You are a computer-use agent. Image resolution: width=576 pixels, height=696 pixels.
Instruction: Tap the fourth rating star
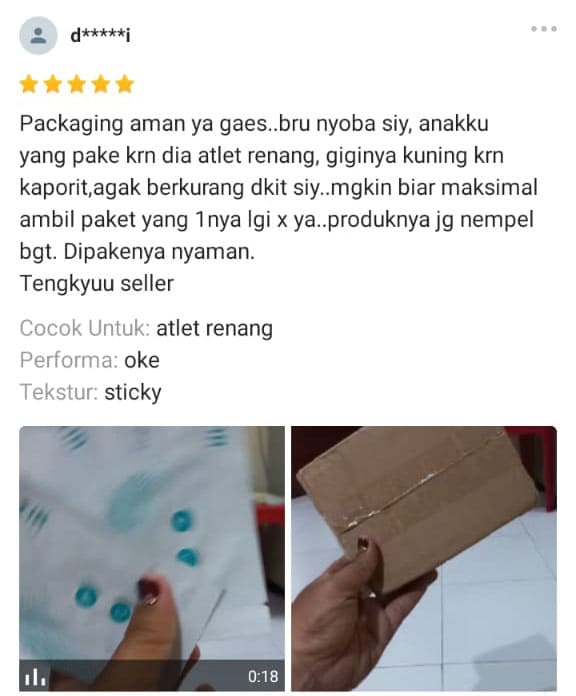click(101, 84)
